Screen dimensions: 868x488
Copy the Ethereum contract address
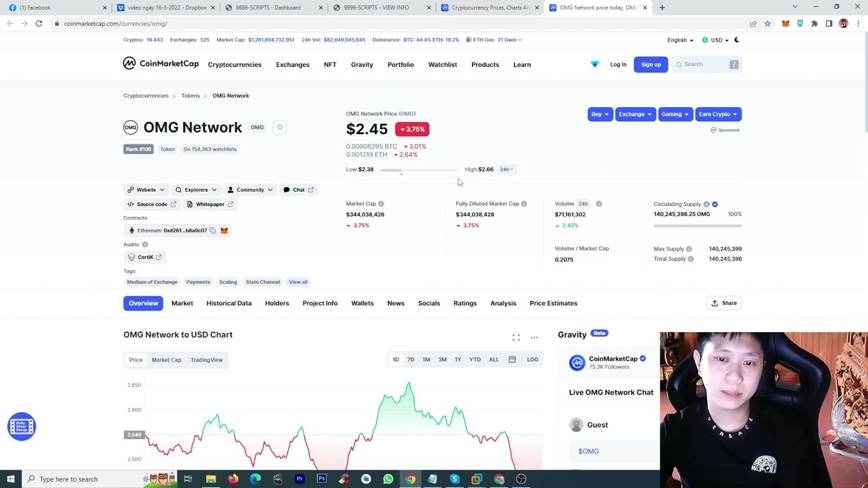pyautogui.click(x=212, y=230)
